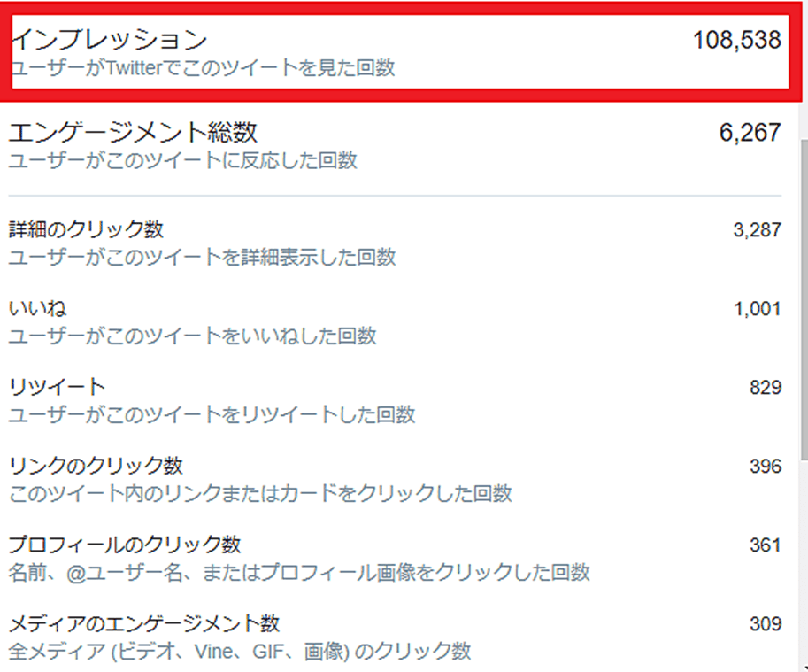Image resolution: width=808 pixels, height=672 pixels.
Task: Click the 6,267 total engagements number
Action: point(750,133)
